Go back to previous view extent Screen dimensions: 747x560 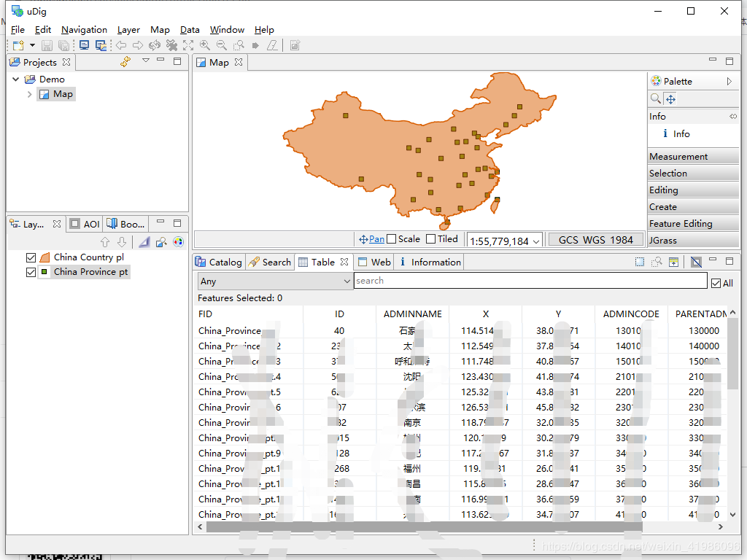pos(122,45)
